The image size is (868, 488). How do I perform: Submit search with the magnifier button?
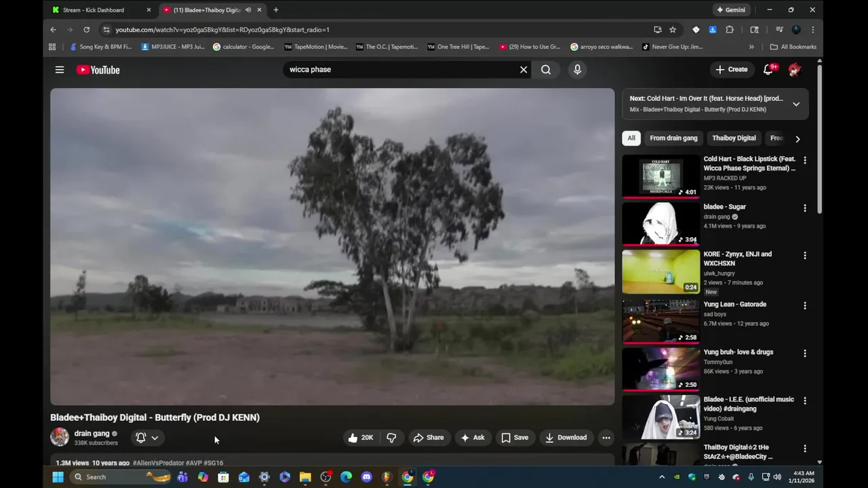coord(546,70)
